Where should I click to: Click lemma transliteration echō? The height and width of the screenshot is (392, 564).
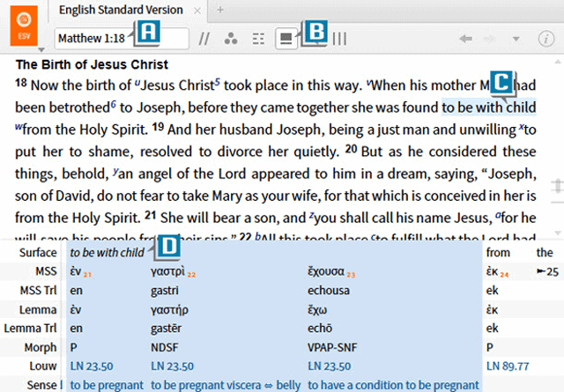(320, 329)
